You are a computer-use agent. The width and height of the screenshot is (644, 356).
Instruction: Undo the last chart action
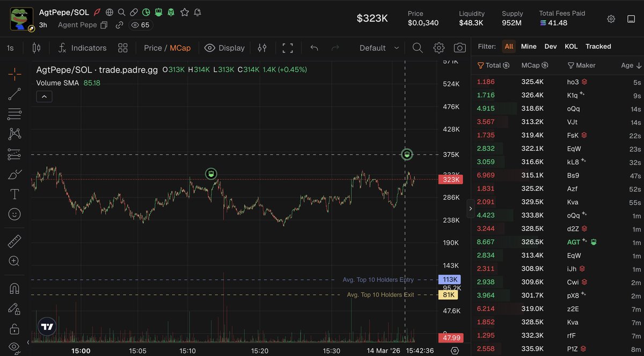coord(314,48)
